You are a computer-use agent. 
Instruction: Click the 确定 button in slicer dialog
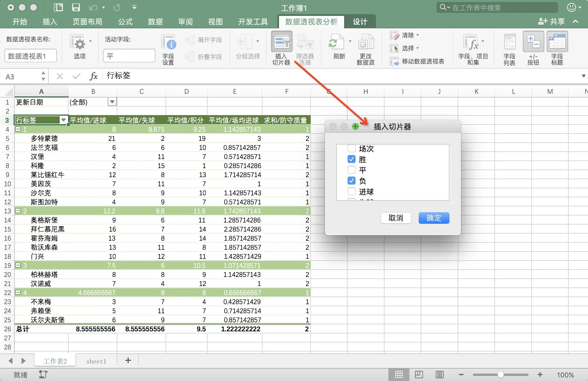click(x=433, y=218)
